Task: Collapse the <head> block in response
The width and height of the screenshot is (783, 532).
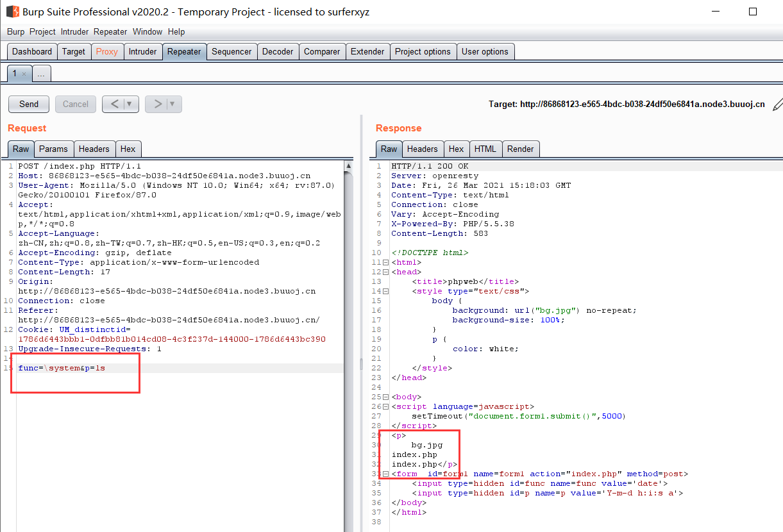Action: [x=385, y=272]
